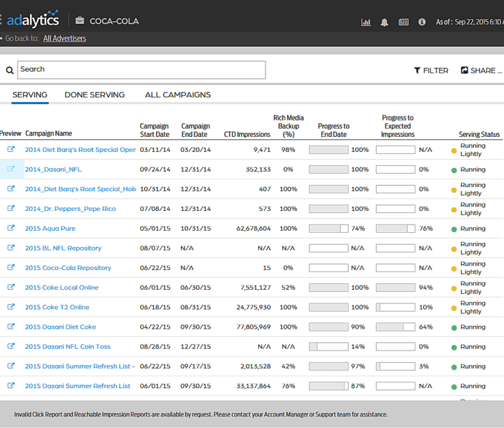Viewport: 504px width, 428px height.
Task: Open the 2014_Diet Barq's Root Special_Holi campaign link
Action: pyautogui.click(x=80, y=189)
